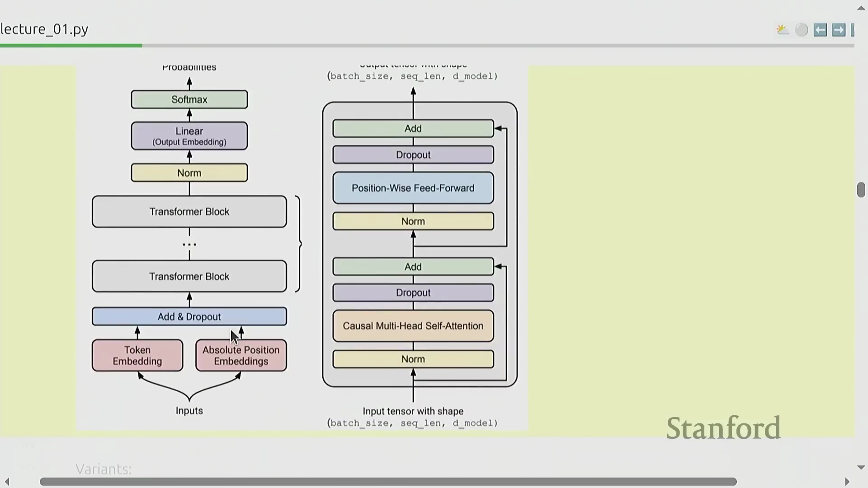
Task: Click the Token Embedding box
Action: (137, 355)
